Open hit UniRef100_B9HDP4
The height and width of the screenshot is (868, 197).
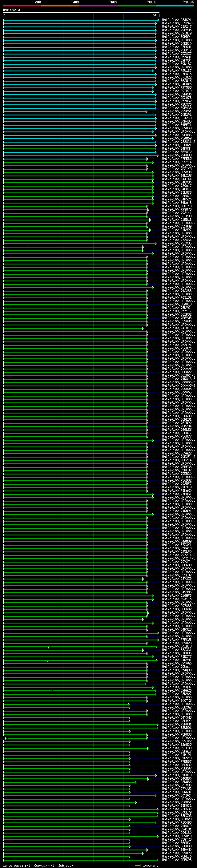click(x=176, y=37)
